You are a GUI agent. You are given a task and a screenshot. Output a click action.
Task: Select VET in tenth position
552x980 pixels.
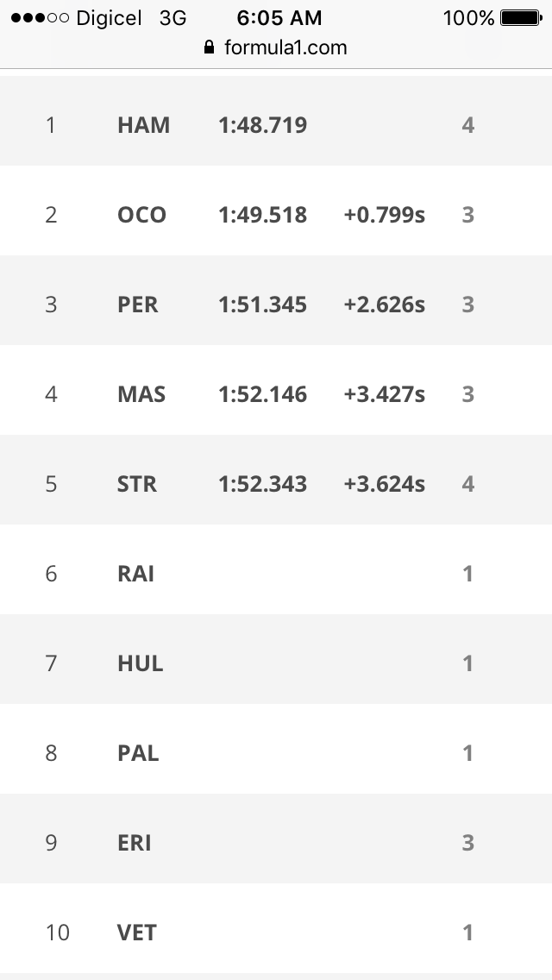click(136, 933)
